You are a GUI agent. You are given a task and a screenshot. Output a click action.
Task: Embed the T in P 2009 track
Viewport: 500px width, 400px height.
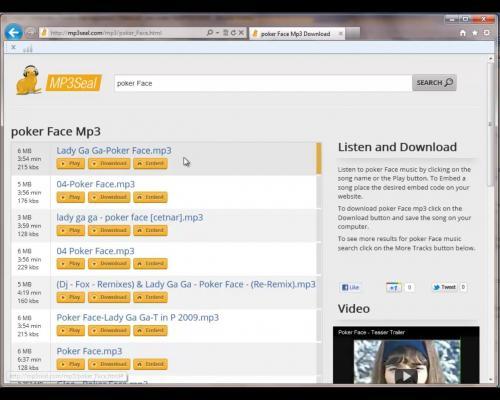150,331
